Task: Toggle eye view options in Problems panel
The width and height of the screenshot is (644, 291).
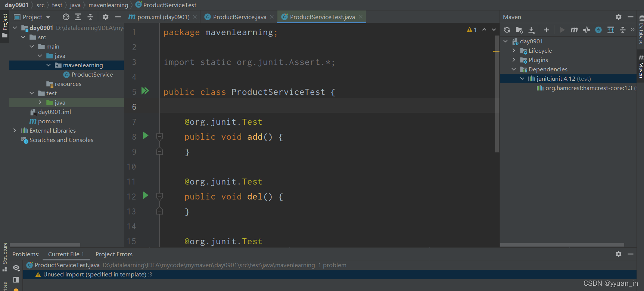Action: [x=16, y=267]
